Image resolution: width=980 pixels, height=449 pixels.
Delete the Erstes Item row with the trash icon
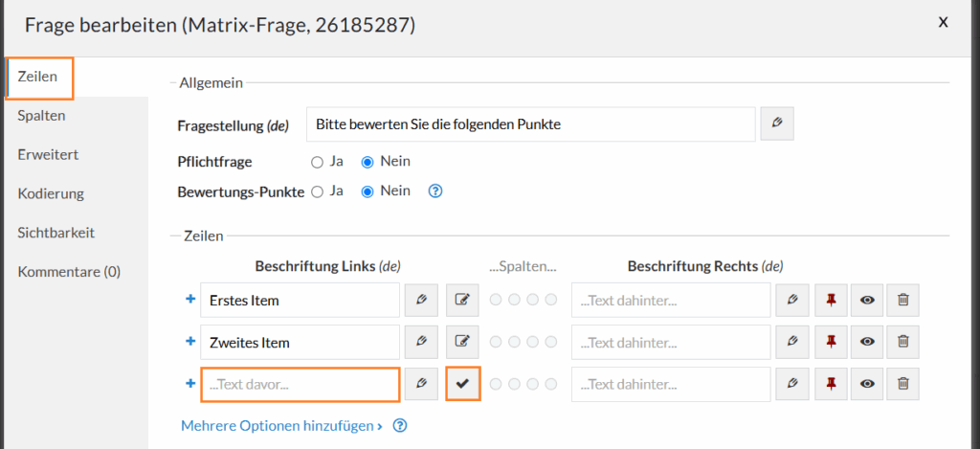tap(902, 300)
